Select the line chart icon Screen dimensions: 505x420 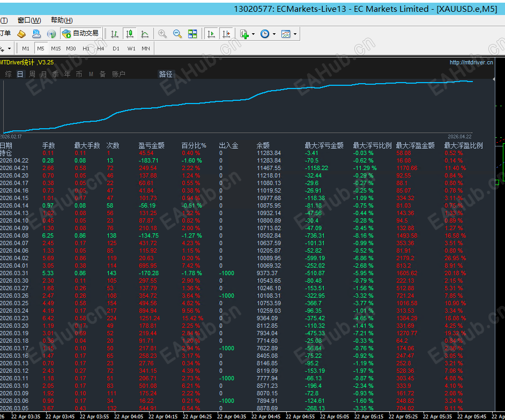(145, 34)
